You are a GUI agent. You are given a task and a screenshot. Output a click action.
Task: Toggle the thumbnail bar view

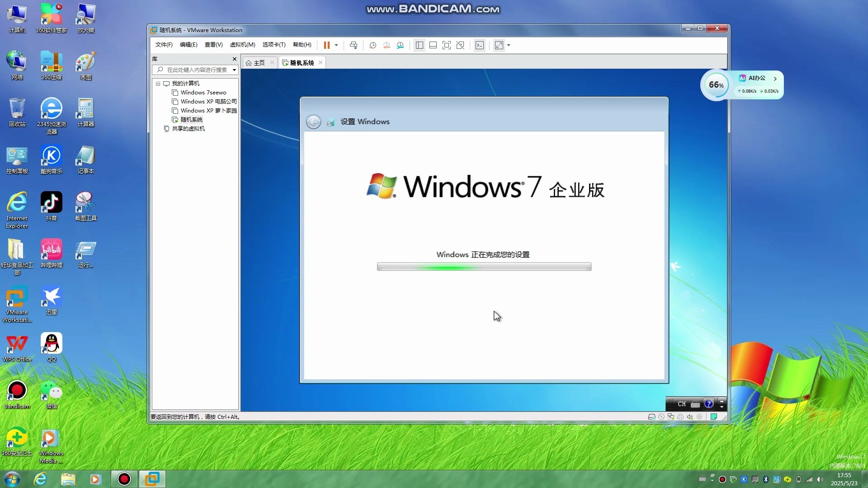pos(433,45)
